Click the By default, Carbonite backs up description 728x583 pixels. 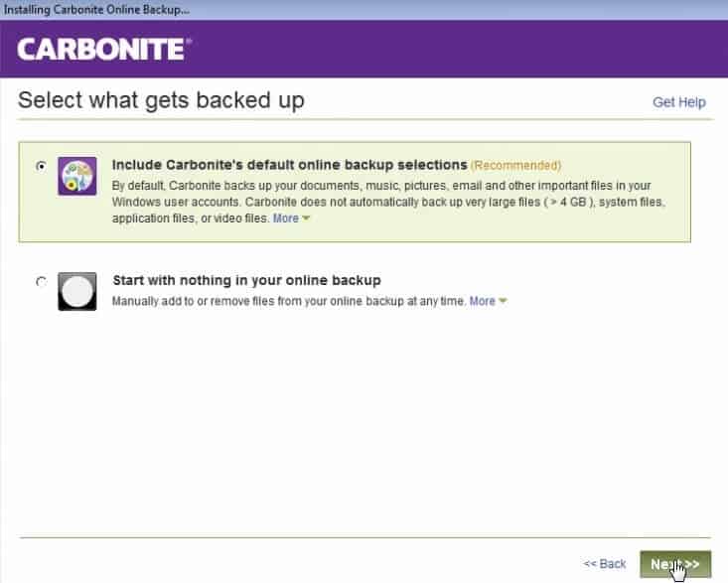[x=389, y=202]
